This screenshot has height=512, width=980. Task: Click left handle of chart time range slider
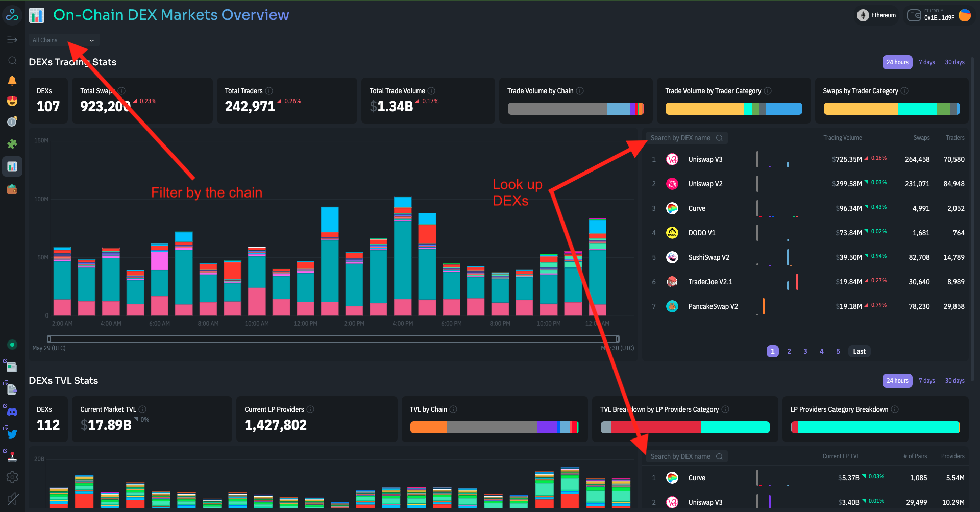tap(49, 338)
